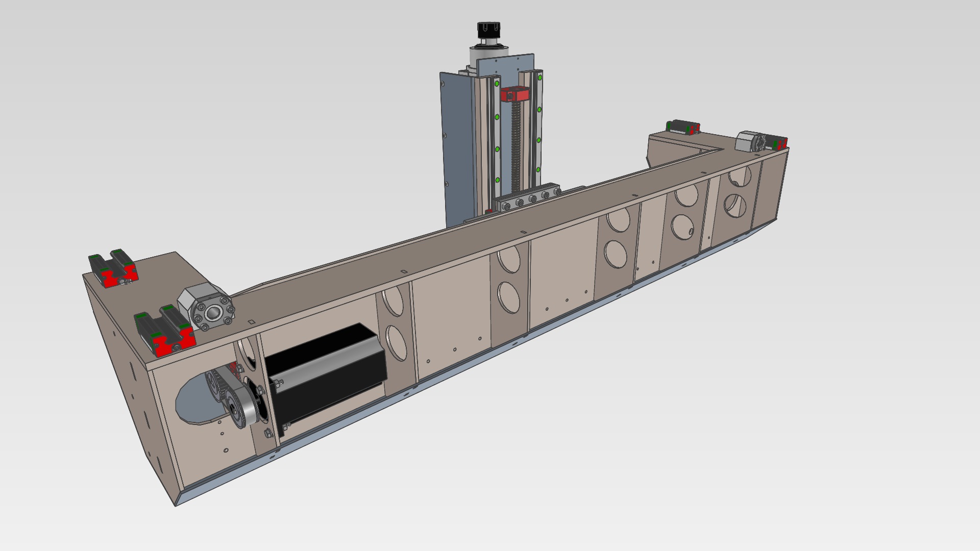
Task: Select the lower circular hole in rightmost rib
Action: click(x=734, y=205)
